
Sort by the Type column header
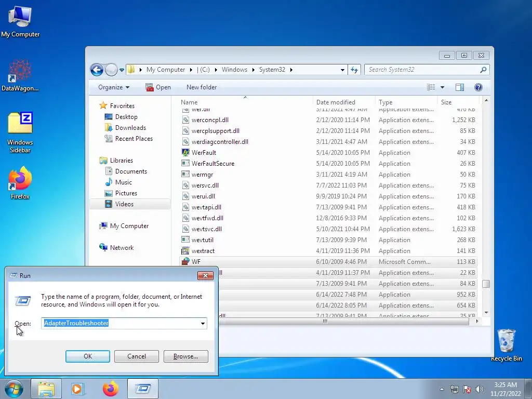(406, 102)
